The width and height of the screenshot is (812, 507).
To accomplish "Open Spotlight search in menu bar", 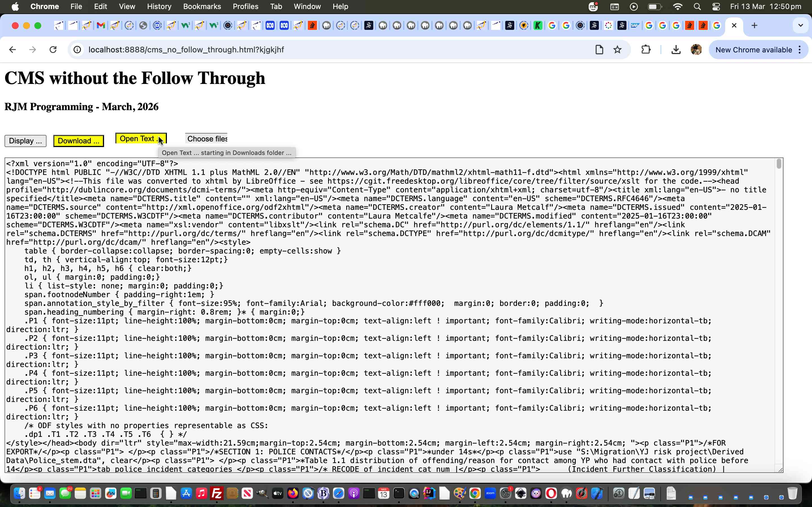I will point(697,6).
